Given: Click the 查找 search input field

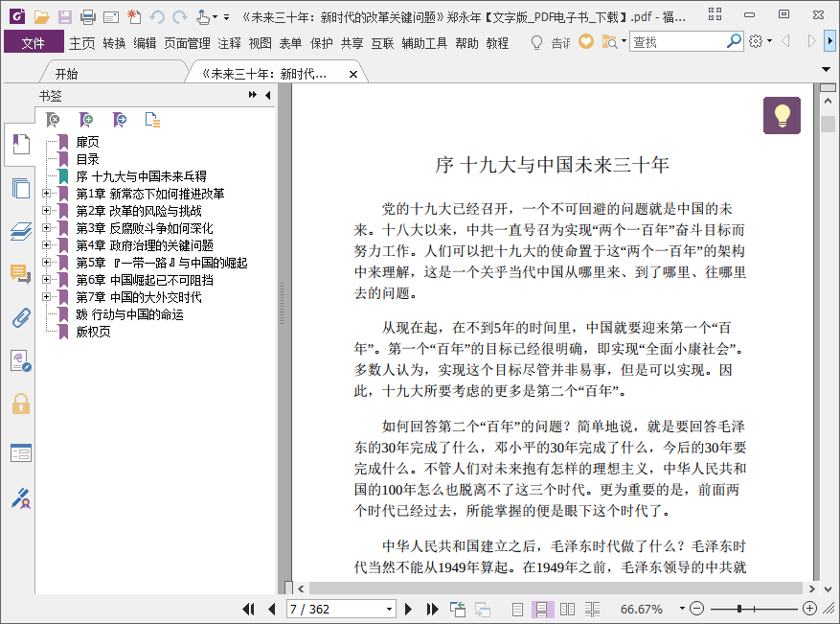Looking at the screenshot, I should [679, 41].
